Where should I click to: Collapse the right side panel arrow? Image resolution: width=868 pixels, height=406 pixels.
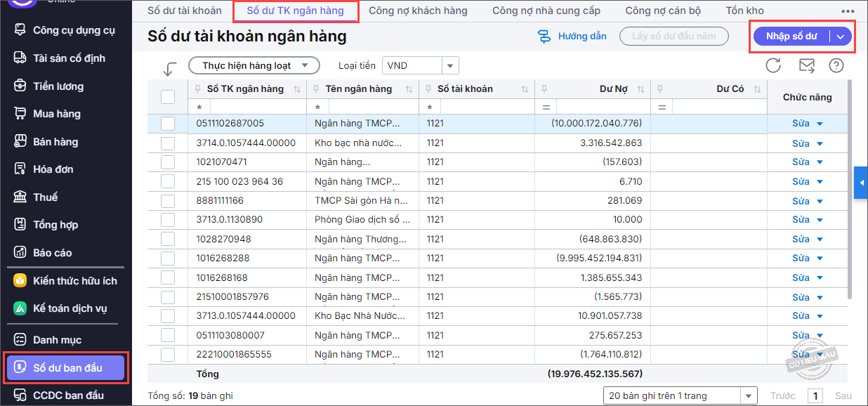click(x=861, y=183)
